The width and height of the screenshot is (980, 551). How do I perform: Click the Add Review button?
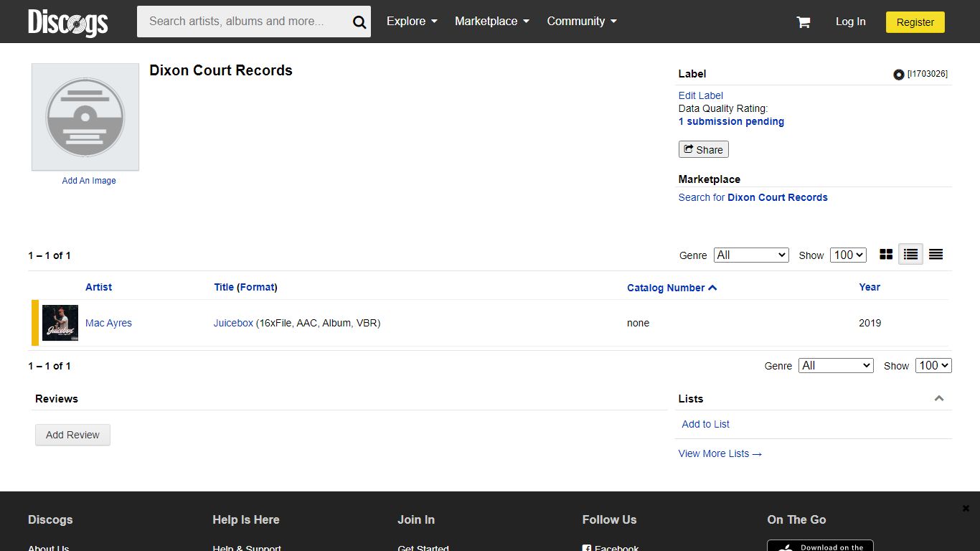point(72,435)
